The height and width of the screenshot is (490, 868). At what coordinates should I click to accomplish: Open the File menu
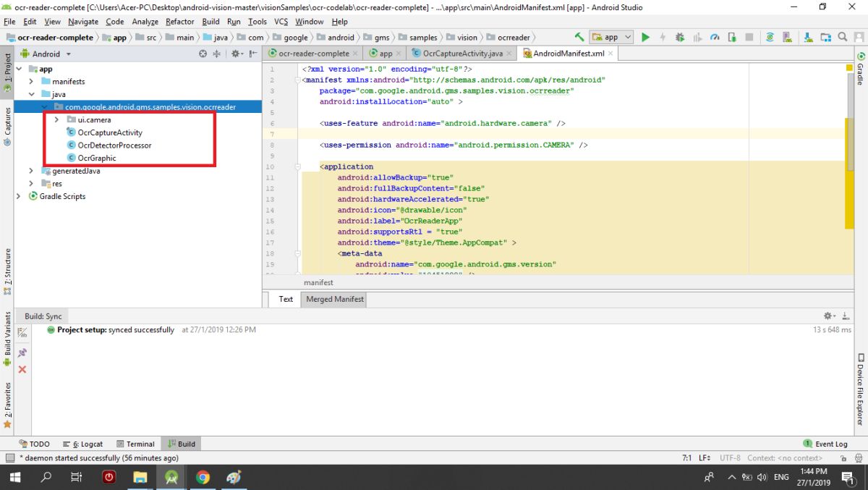pos(9,22)
